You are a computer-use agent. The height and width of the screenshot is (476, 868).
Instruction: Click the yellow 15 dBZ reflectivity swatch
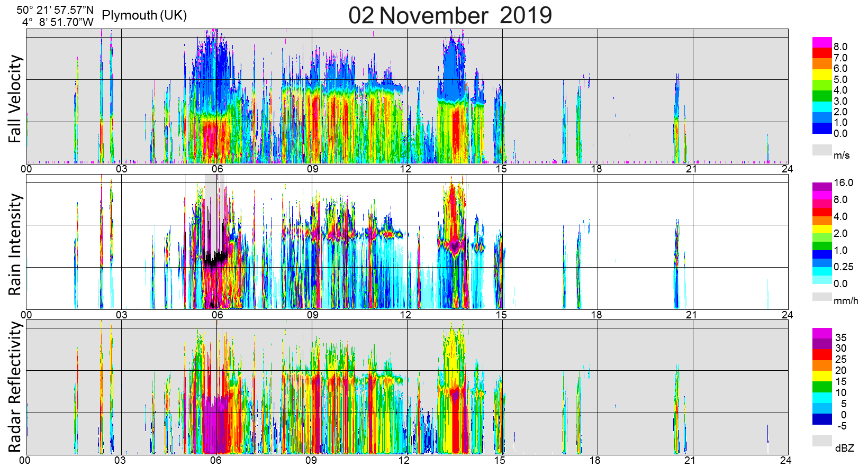(822, 376)
